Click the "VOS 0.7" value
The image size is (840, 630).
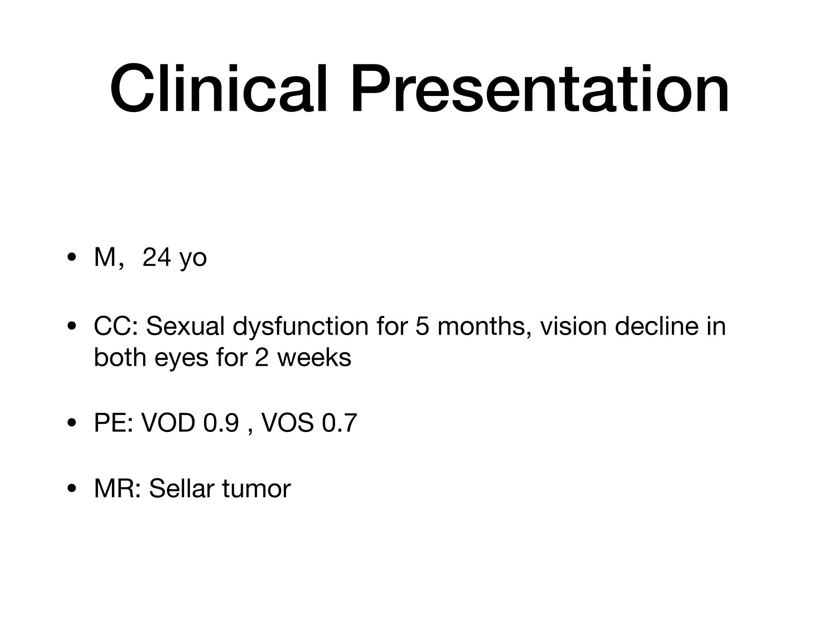(x=309, y=422)
